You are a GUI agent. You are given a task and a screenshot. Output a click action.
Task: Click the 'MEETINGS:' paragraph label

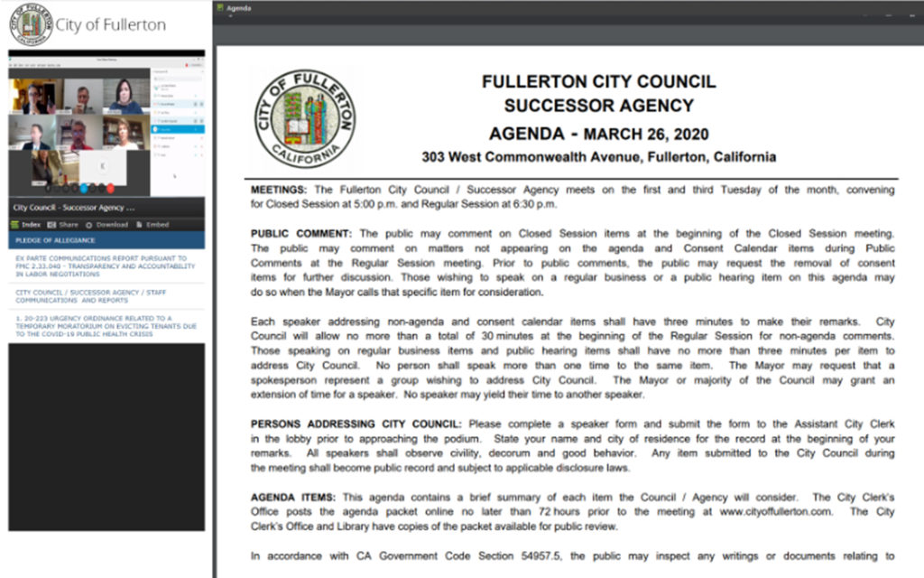tap(279, 190)
